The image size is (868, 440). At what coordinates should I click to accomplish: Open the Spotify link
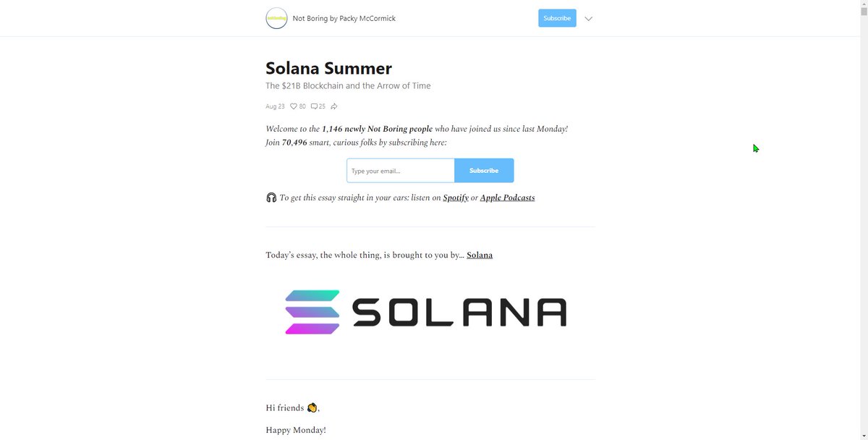[456, 198]
